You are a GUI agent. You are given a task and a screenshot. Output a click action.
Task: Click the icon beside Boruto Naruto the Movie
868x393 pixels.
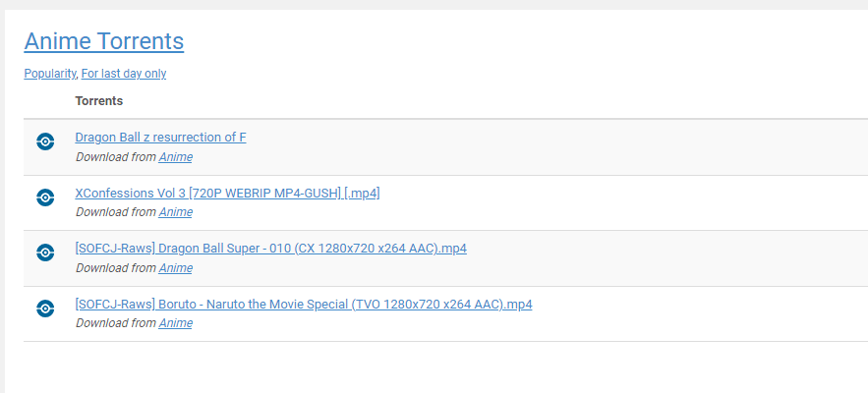45,309
